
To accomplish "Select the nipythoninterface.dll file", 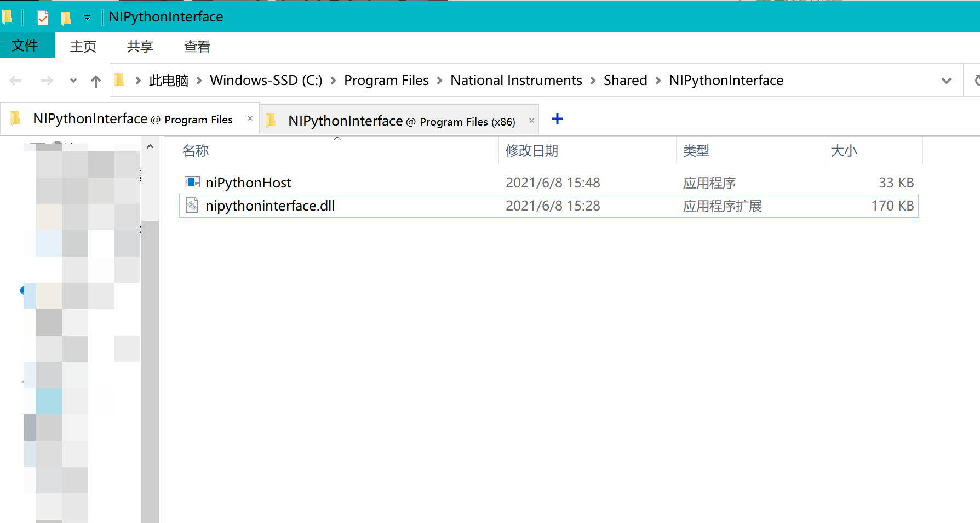I will pos(548,206).
